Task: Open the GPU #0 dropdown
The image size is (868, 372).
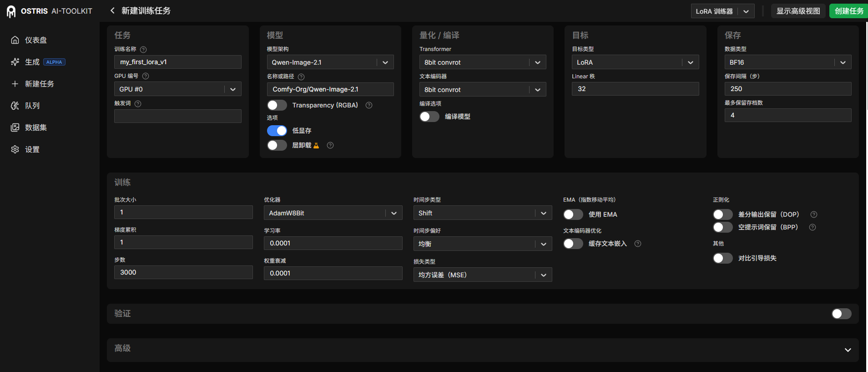Action: (x=178, y=89)
